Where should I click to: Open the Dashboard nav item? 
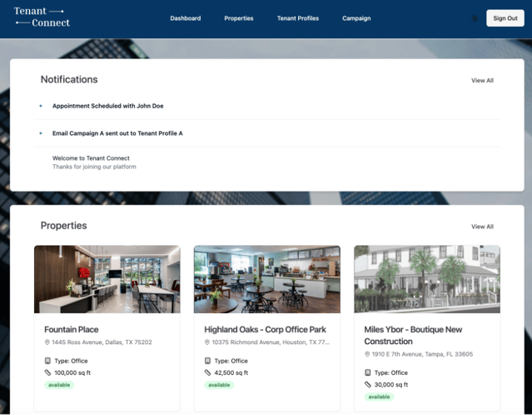pos(186,18)
